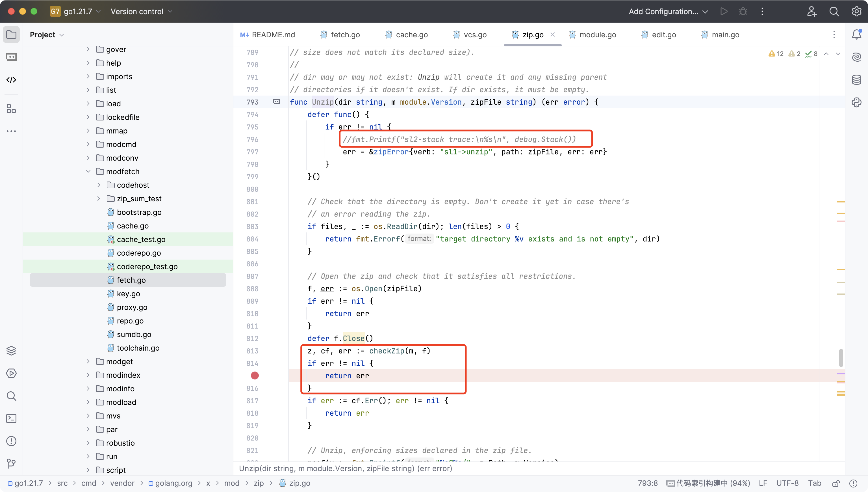Click the status bar warning indicator icon
Viewport: 868px width, 492px height.
(x=853, y=483)
